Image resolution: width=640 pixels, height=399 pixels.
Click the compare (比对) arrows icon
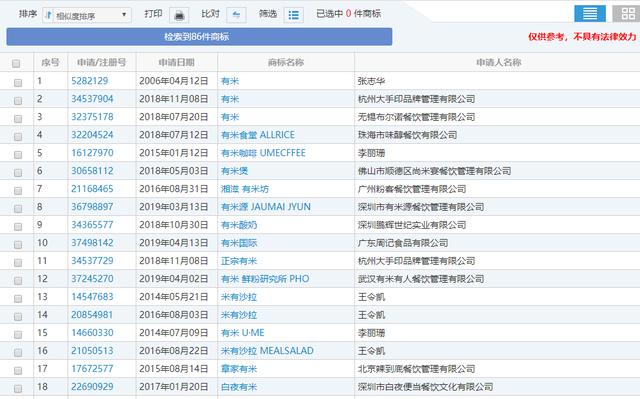(236, 15)
